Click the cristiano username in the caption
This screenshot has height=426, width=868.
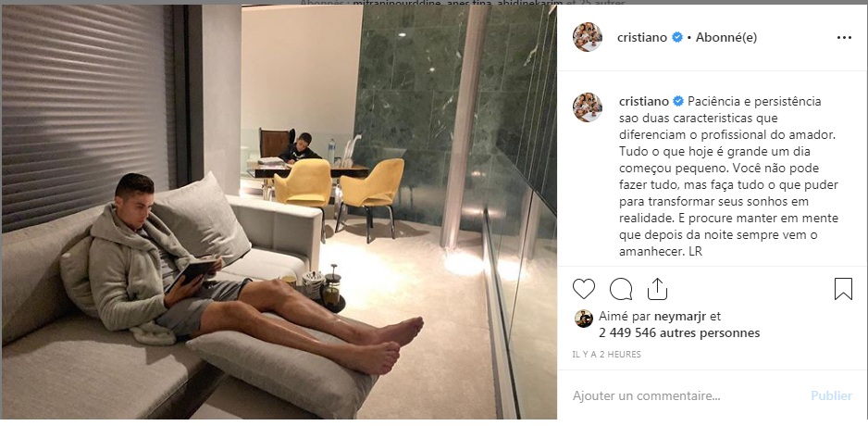[644, 102]
